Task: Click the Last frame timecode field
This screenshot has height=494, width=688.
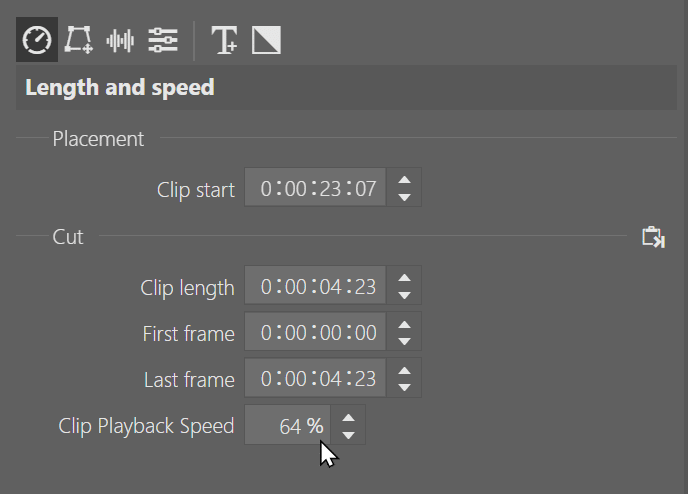Action: pyautogui.click(x=315, y=377)
